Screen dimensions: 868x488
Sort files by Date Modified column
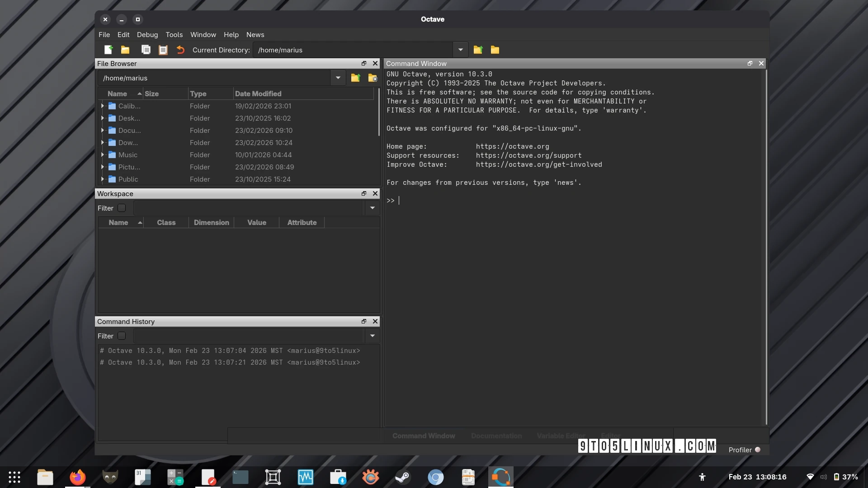pyautogui.click(x=258, y=94)
